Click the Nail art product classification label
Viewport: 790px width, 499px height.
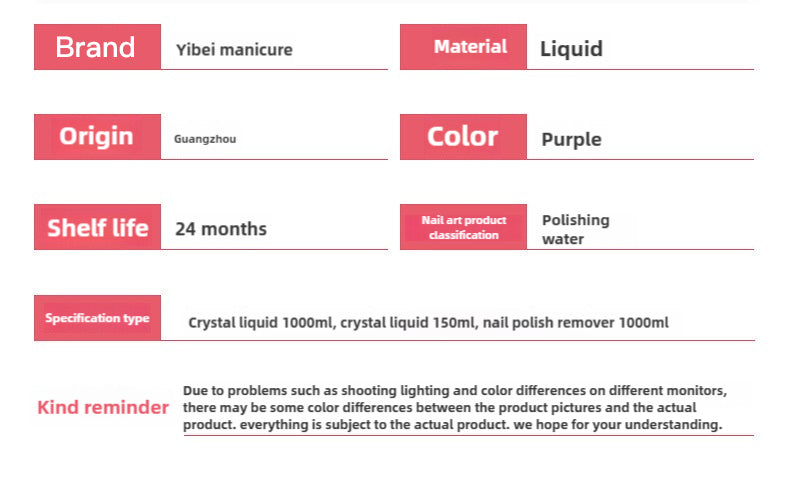point(463,227)
